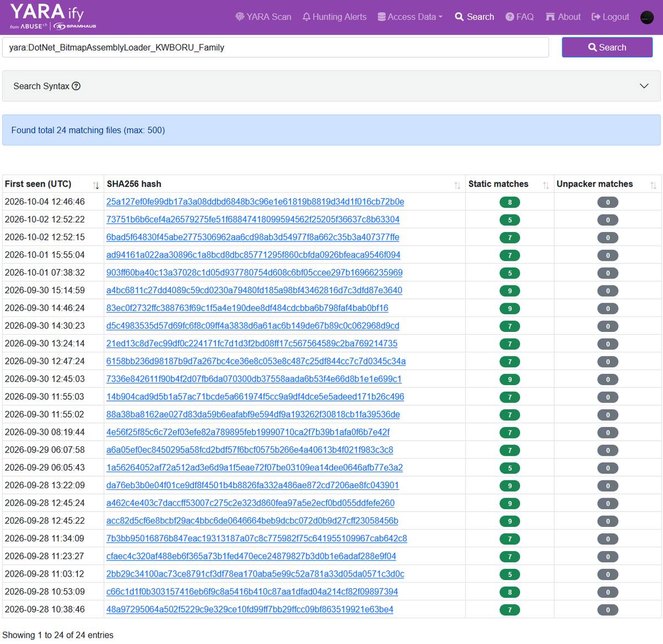The height and width of the screenshot is (644, 663).
Task: Click the YARAify logo
Action: 53,17
